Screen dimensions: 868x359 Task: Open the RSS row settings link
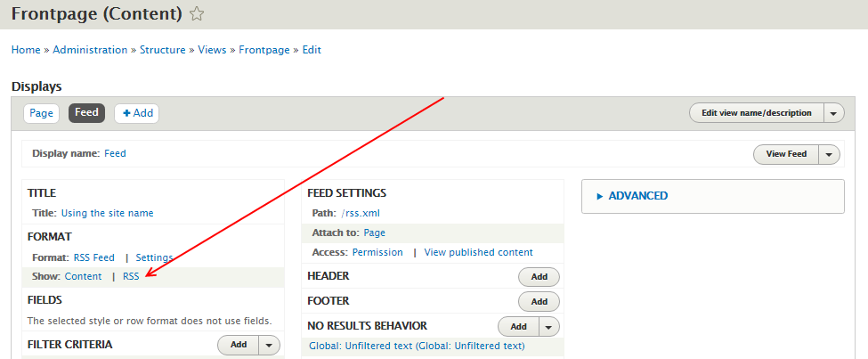pyautogui.click(x=131, y=276)
